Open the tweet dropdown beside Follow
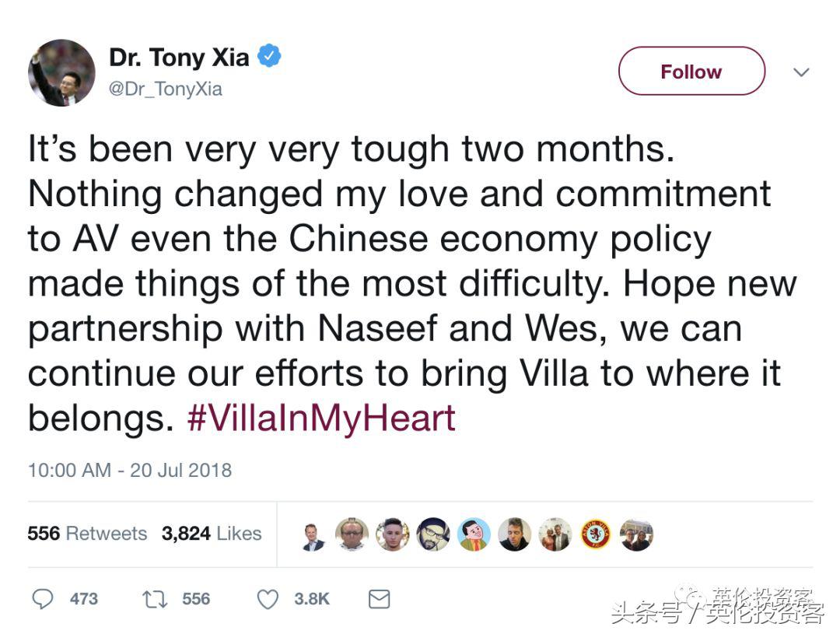840x634 pixels. click(x=802, y=72)
